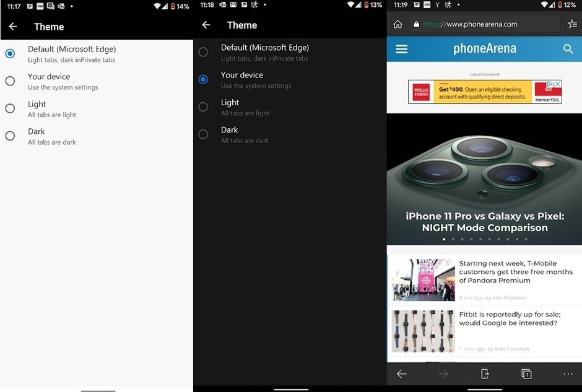
Task: Tap the T-Mobile store article thumbnail
Action: pyautogui.click(x=423, y=280)
